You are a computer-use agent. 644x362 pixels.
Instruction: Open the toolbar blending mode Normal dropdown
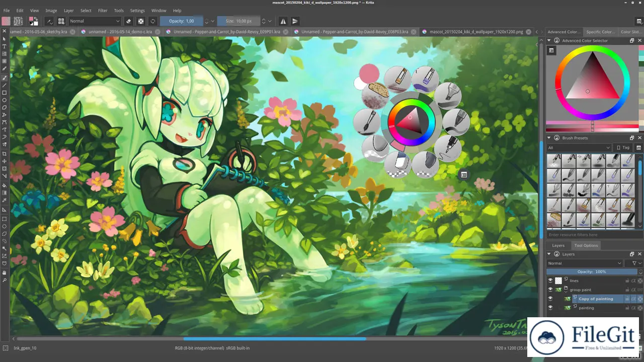click(95, 21)
